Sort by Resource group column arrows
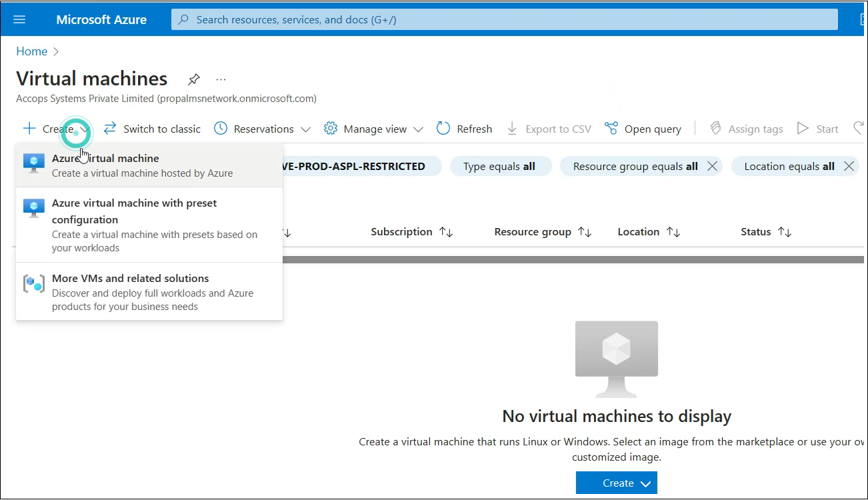Image resolution: width=868 pixels, height=500 pixels. click(x=585, y=232)
